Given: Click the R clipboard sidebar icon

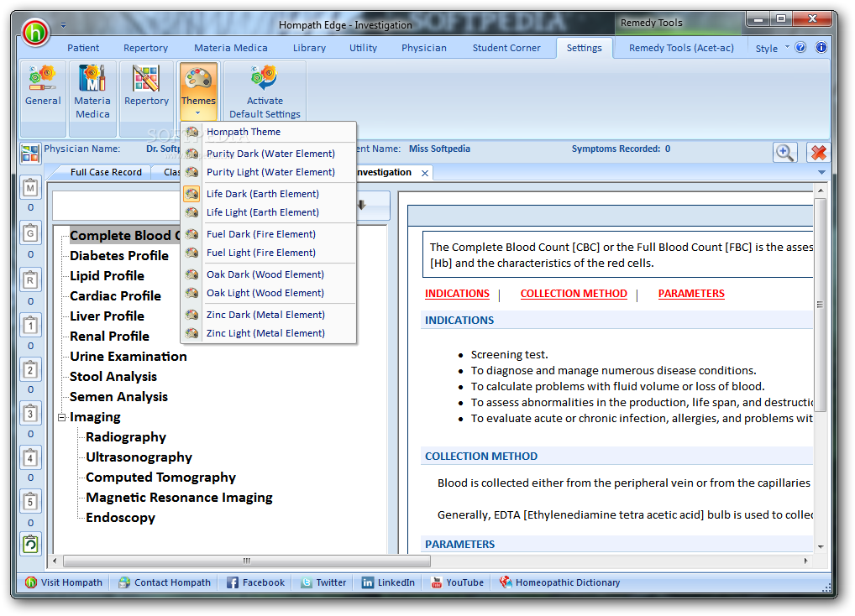Looking at the screenshot, I should pos(30,280).
